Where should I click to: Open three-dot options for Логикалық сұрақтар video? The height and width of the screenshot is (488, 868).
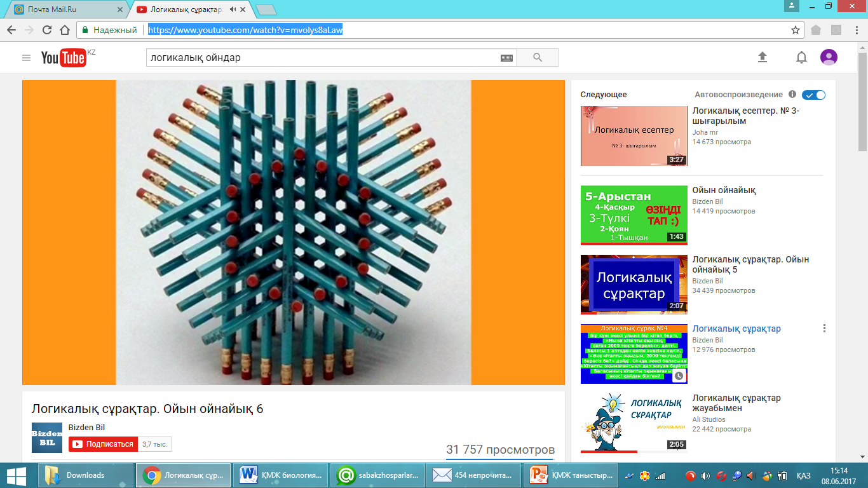coord(824,329)
